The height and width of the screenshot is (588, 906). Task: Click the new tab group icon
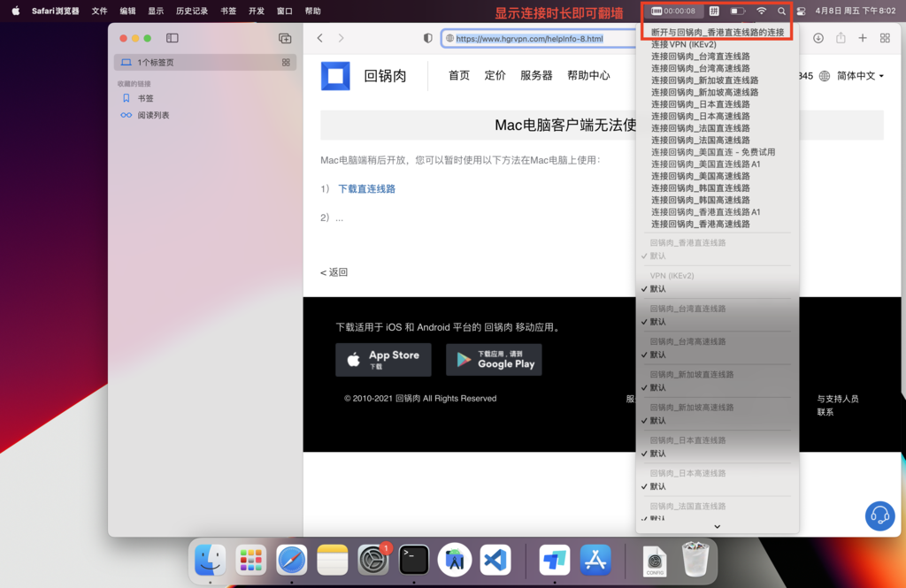[285, 38]
